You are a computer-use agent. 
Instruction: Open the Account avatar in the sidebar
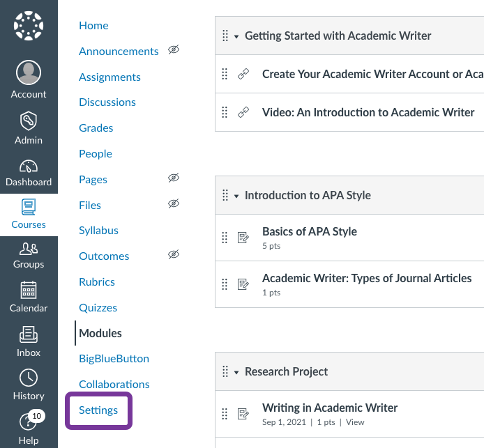pos(29,72)
